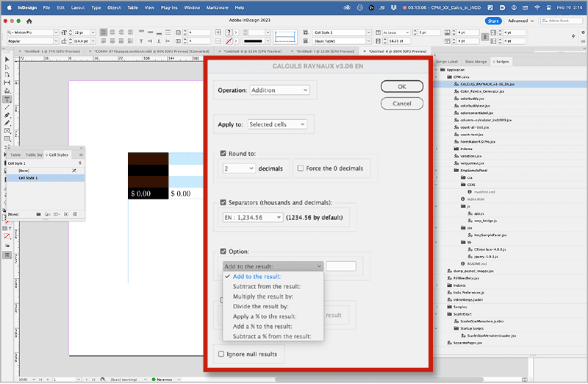
Task: Open the Table menu in menu bar
Action: (132, 7)
